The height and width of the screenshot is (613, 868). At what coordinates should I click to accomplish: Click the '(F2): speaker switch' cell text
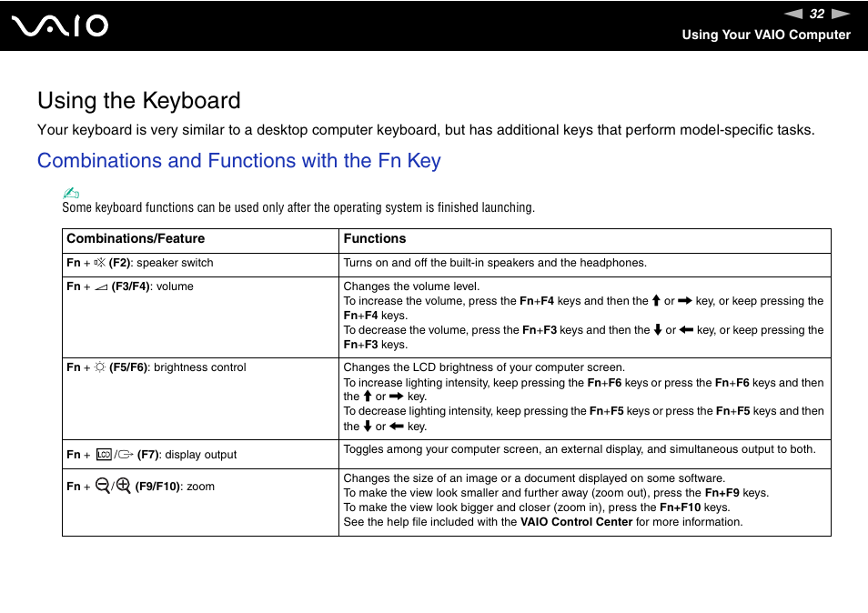(x=160, y=263)
